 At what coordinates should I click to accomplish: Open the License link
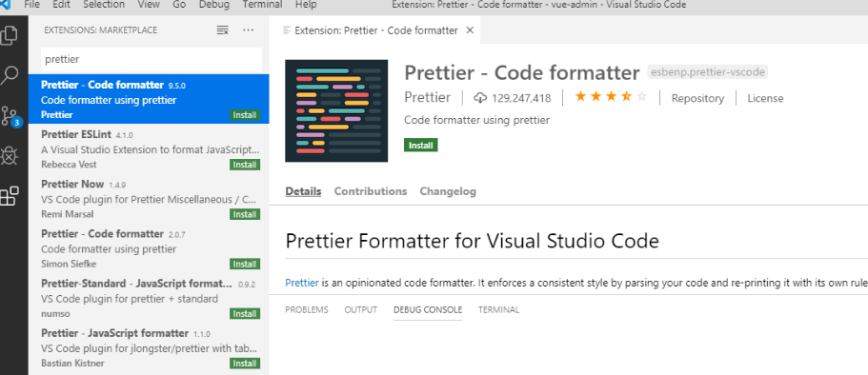766,98
